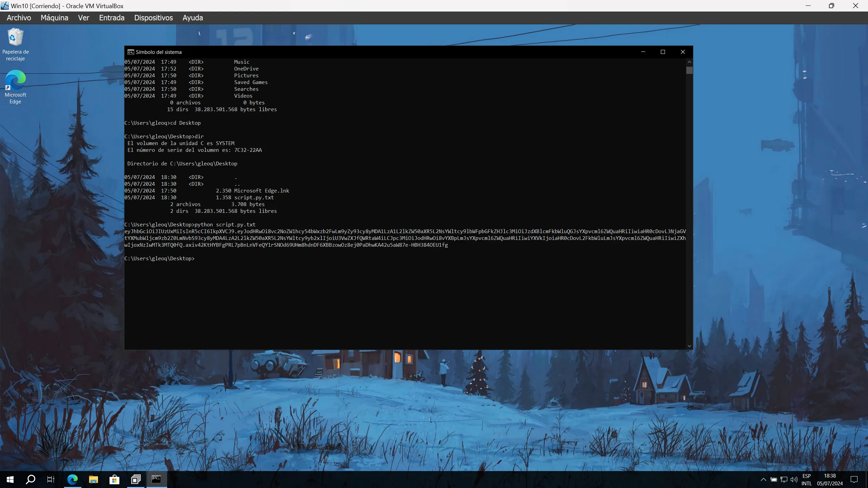Open the Dispositivos menu

(x=153, y=18)
